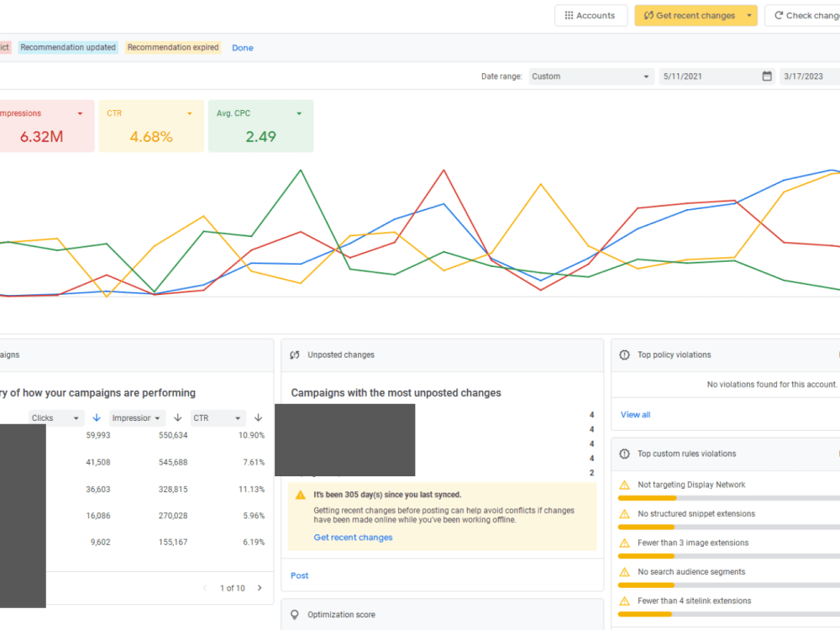Click the 4.68% CTR value
840x630 pixels.
point(151,137)
